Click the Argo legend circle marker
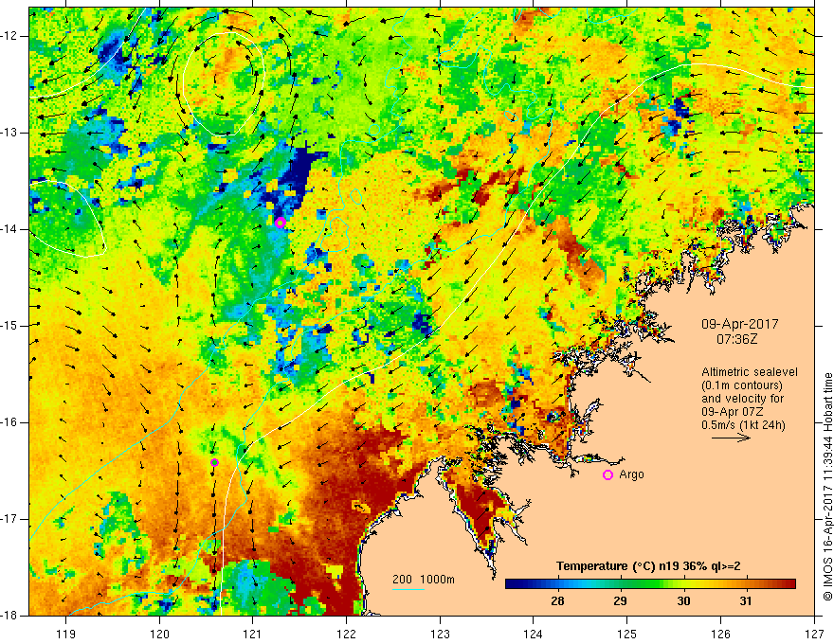 click(x=607, y=475)
